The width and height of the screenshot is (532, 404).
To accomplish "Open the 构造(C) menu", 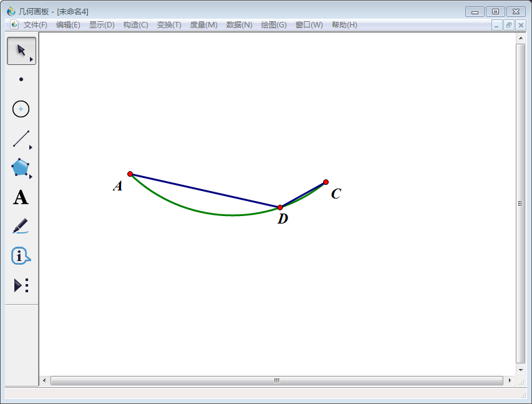I will pyautogui.click(x=136, y=25).
